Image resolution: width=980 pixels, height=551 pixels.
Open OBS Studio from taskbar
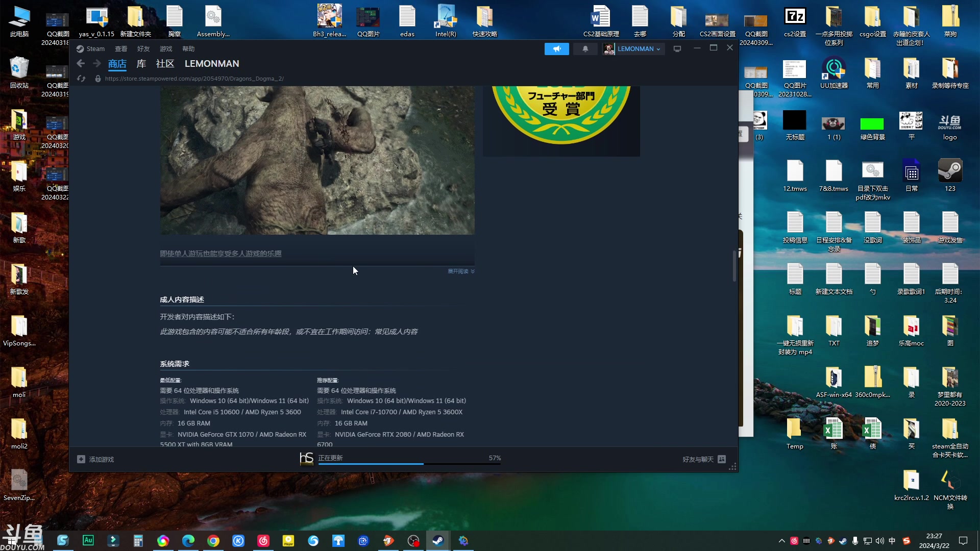tap(413, 541)
